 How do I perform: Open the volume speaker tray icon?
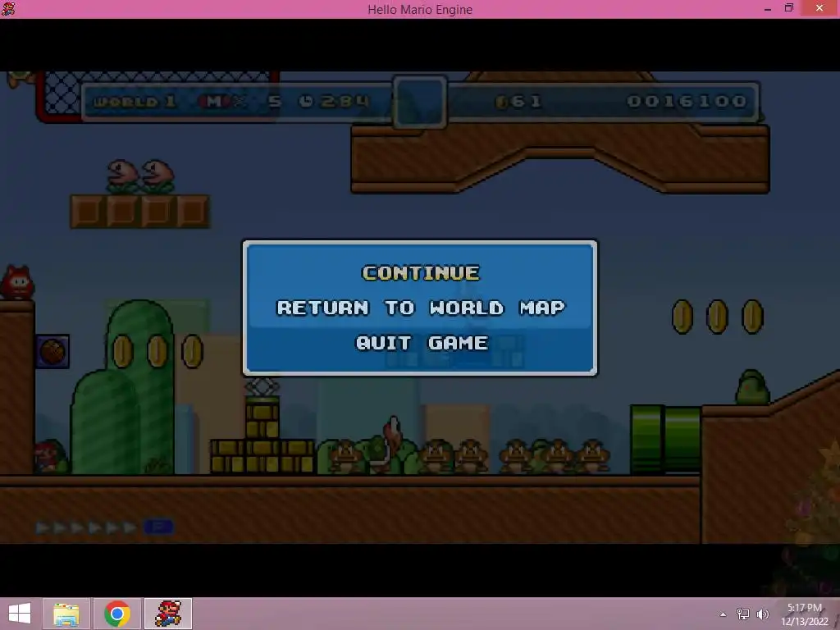[763, 614]
